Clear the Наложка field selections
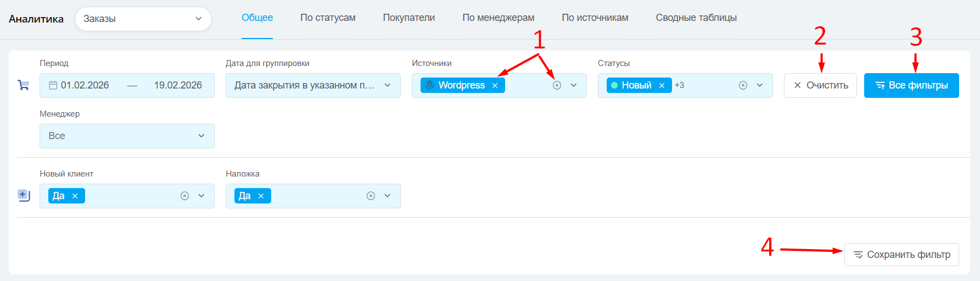Screen dimensions: 980x281 pyautogui.click(x=371, y=196)
